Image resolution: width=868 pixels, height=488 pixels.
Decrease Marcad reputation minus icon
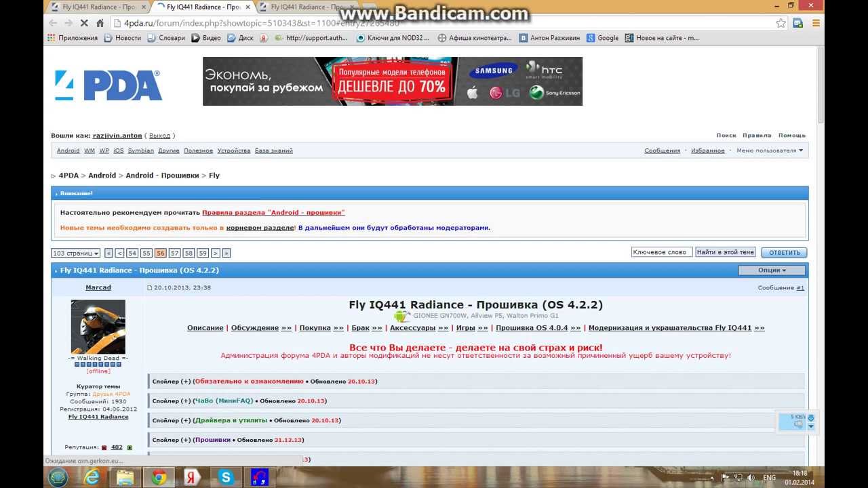coord(104,447)
